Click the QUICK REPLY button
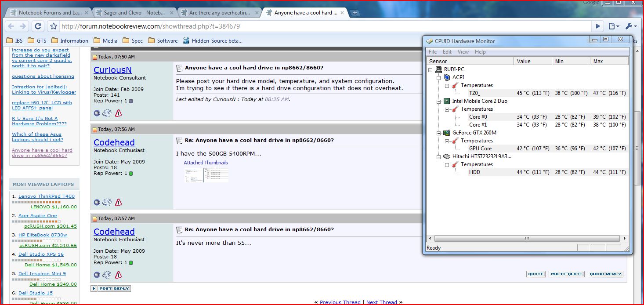The height and width of the screenshot is (305, 644). click(x=605, y=274)
